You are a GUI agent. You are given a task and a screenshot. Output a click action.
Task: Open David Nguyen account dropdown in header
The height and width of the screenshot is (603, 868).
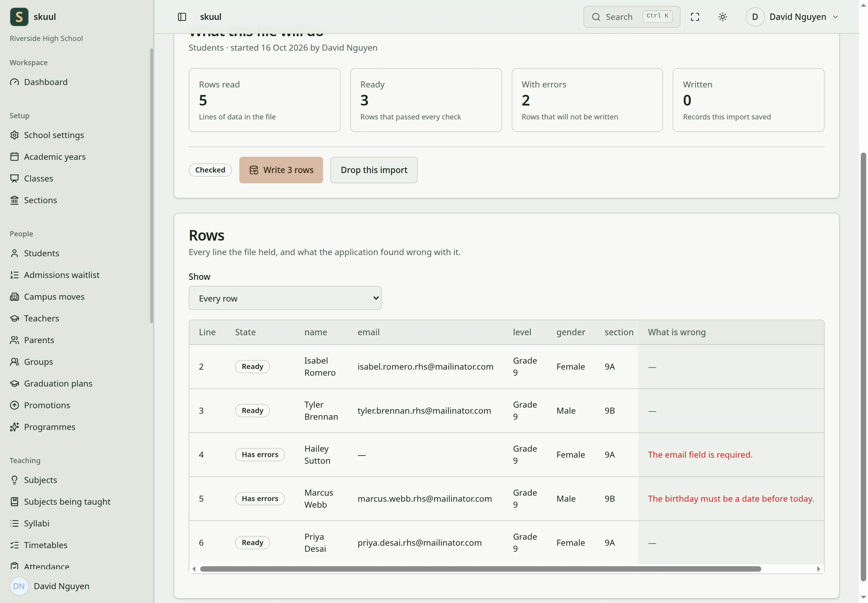click(792, 17)
